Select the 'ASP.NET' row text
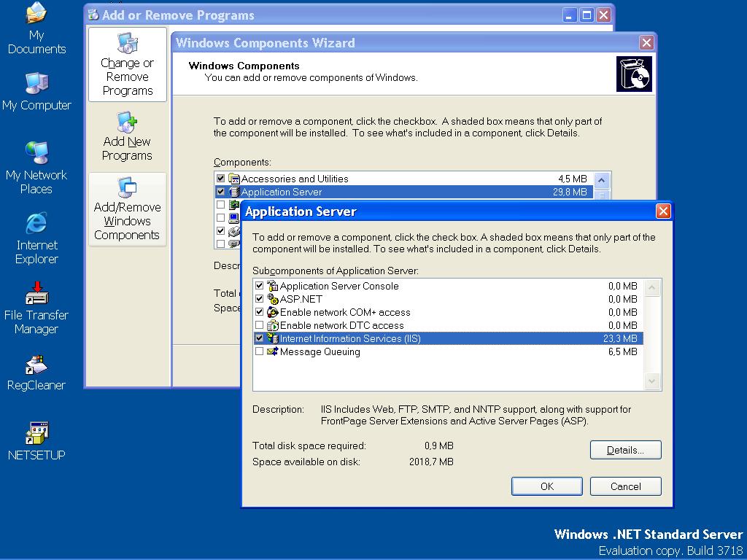 tap(301, 299)
